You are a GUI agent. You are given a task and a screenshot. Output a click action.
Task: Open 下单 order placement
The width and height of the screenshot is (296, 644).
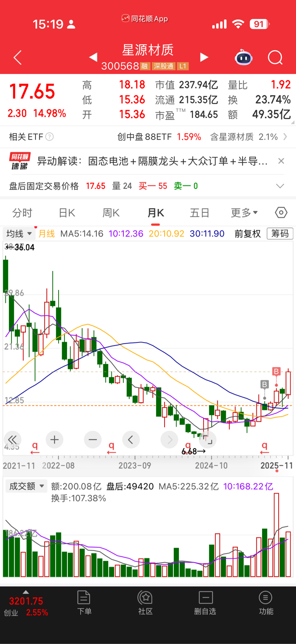click(84, 603)
